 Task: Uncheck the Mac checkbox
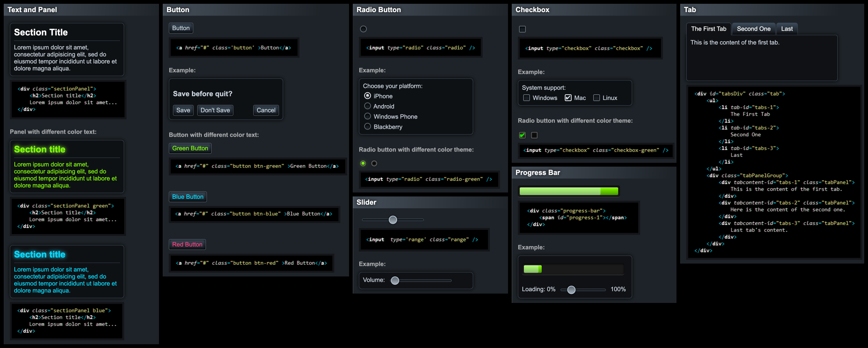coord(568,98)
